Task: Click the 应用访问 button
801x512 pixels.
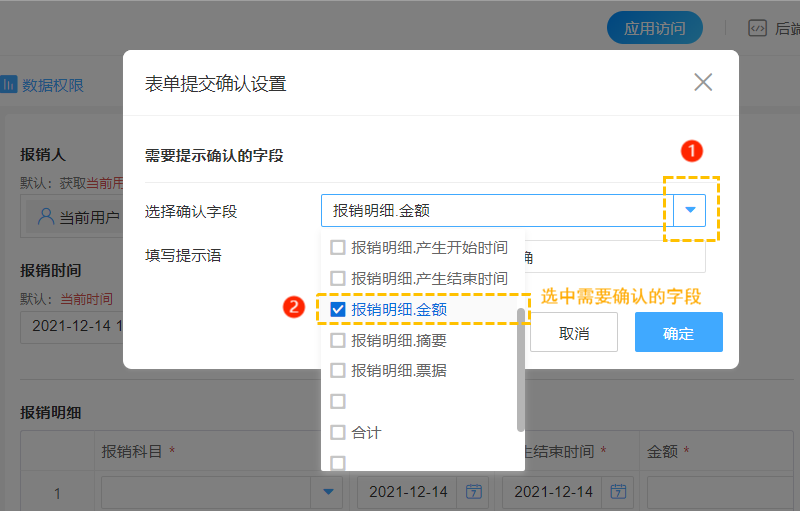Action: click(654, 29)
